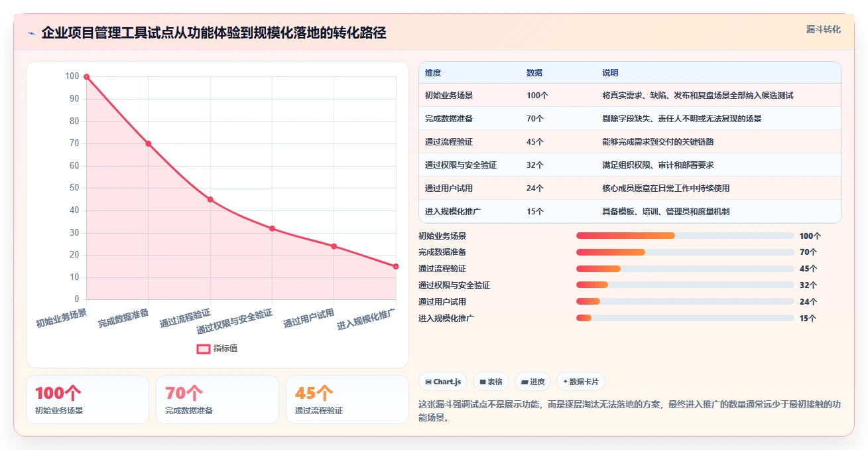Click the 通过用户试用 progress bar
This screenshot has height=450, width=868.
685,301
